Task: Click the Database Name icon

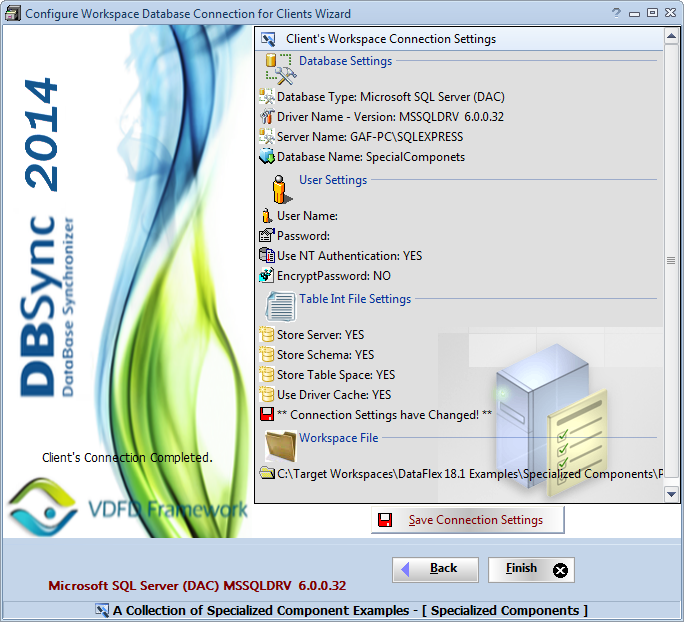Action: (x=266, y=157)
